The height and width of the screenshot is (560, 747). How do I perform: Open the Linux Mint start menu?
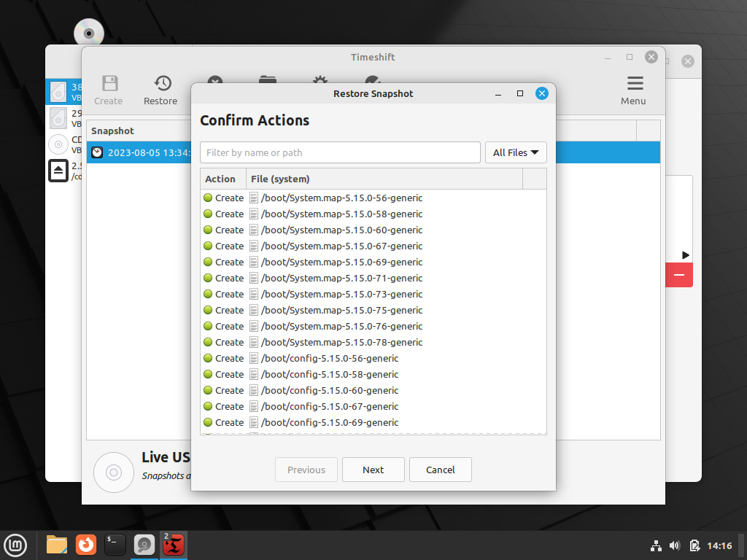tap(15, 545)
